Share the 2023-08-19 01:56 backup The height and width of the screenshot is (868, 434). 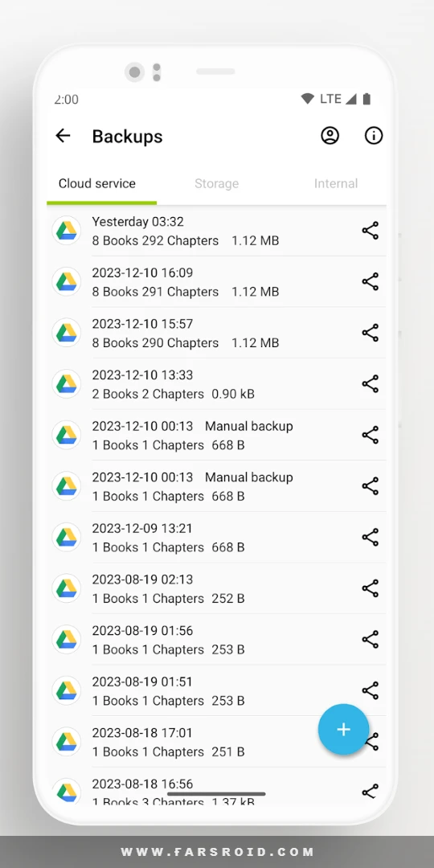[x=371, y=640]
